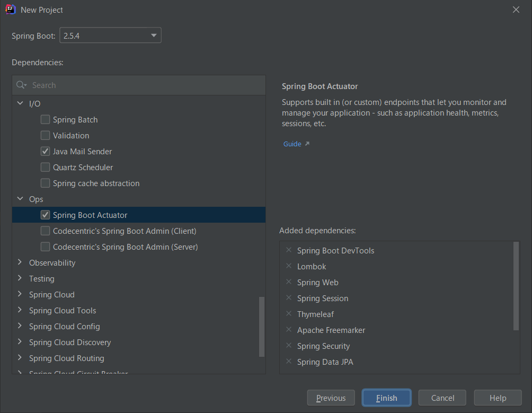Uncheck Spring Boot Actuator
Image resolution: width=532 pixels, height=413 pixels.
(x=45, y=215)
